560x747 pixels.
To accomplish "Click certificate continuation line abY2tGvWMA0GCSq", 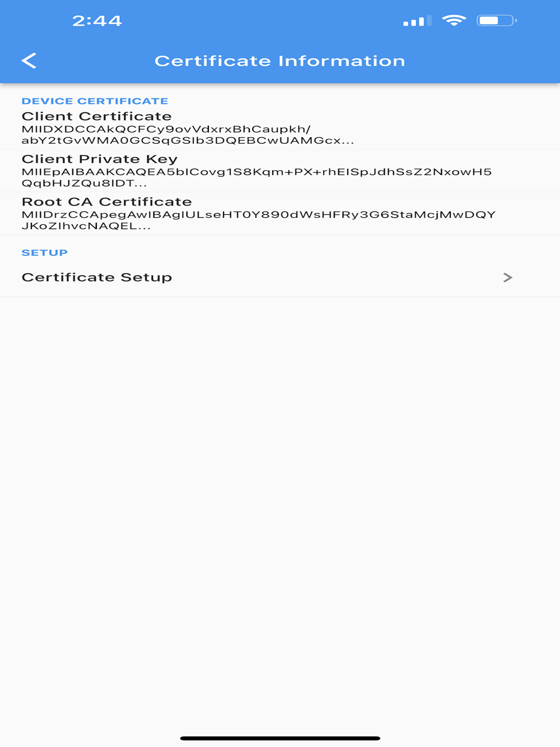I will coord(188,141).
